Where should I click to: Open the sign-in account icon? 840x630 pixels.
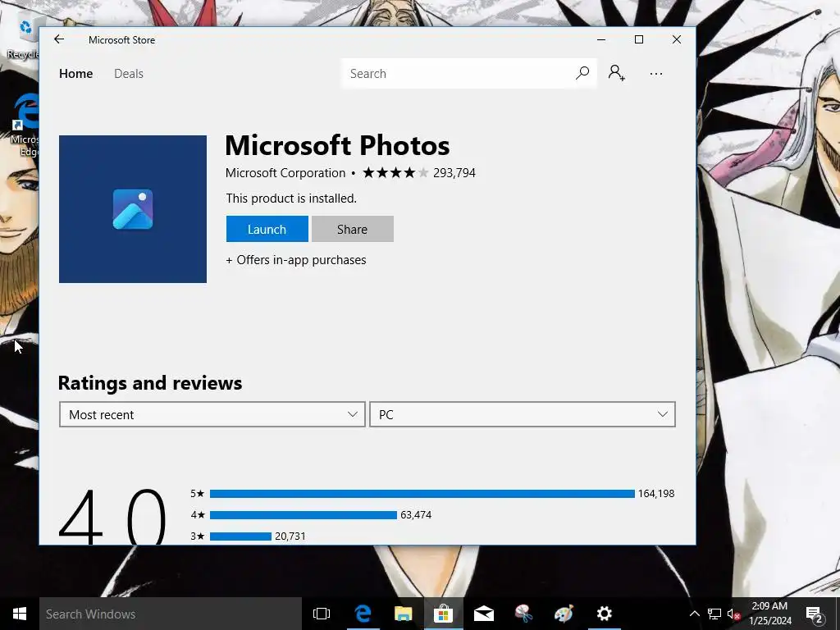click(616, 73)
